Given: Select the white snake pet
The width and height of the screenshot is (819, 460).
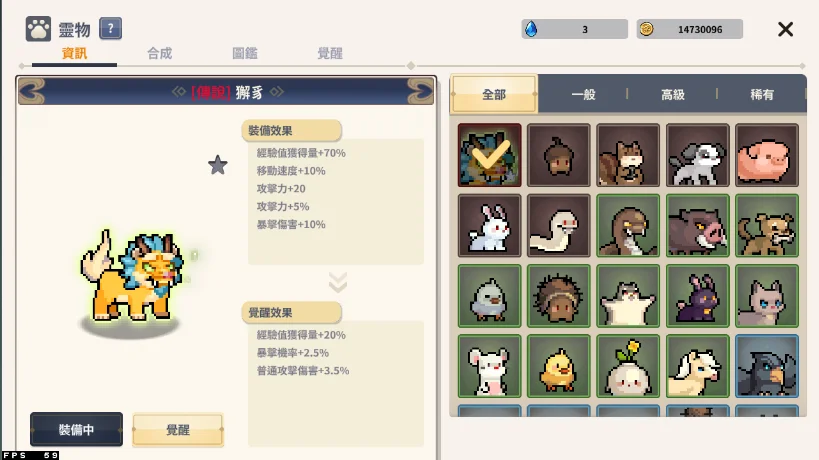Looking at the screenshot, I should (558, 226).
